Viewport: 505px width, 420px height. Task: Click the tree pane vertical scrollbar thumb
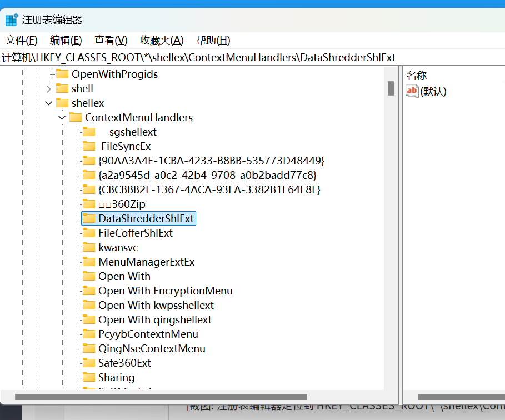click(x=391, y=88)
